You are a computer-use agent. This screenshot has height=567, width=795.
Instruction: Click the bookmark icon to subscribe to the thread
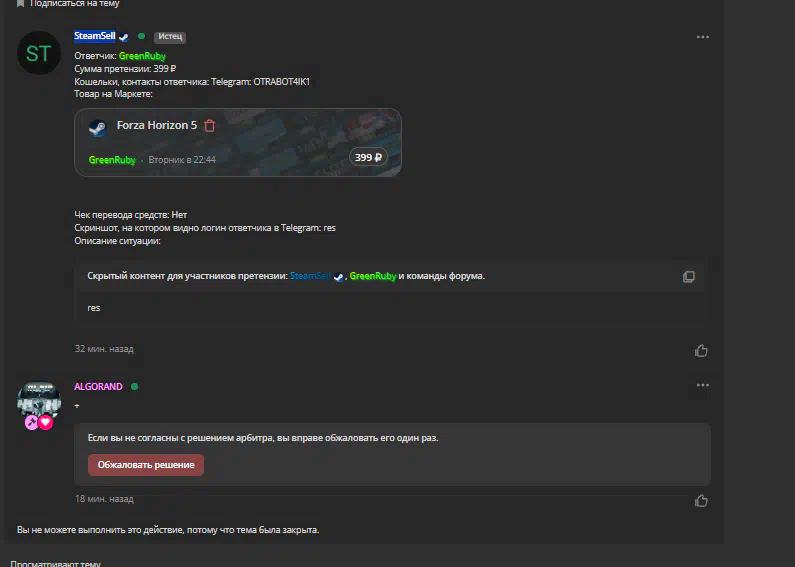click(x=20, y=4)
